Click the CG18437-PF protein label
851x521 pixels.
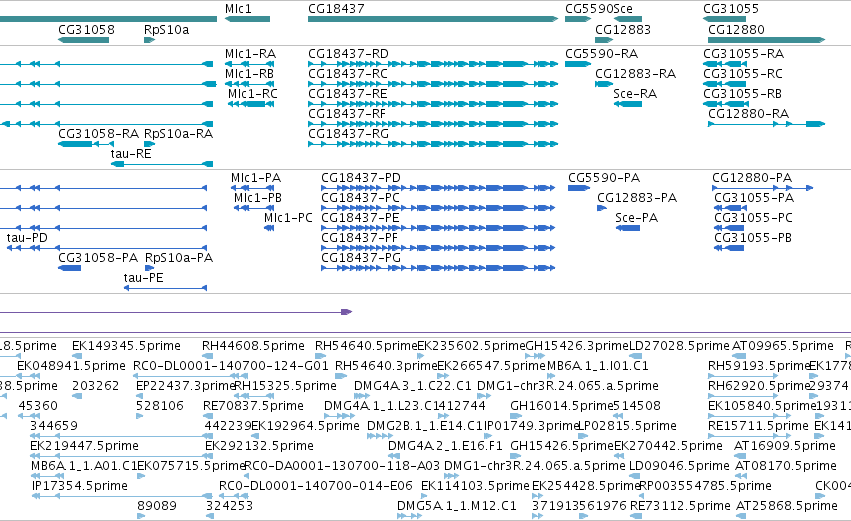pos(359,238)
